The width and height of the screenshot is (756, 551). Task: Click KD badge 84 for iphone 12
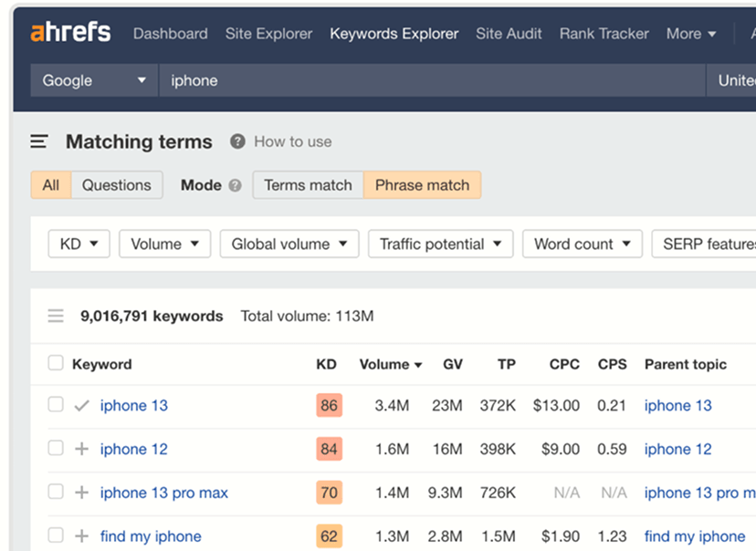[330, 449]
